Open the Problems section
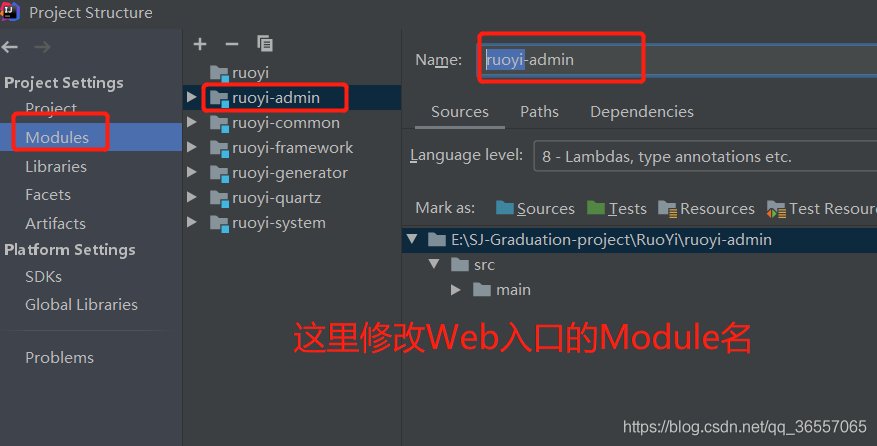 click(x=59, y=358)
